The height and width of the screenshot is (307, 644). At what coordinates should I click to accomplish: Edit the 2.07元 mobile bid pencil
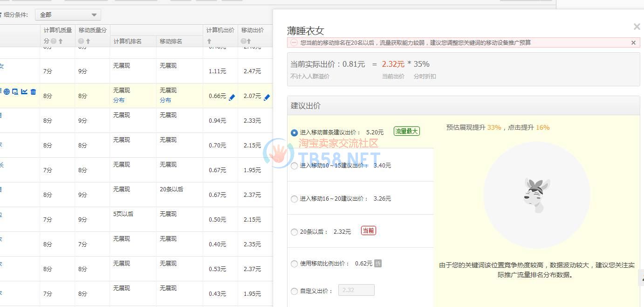tap(267, 97)
